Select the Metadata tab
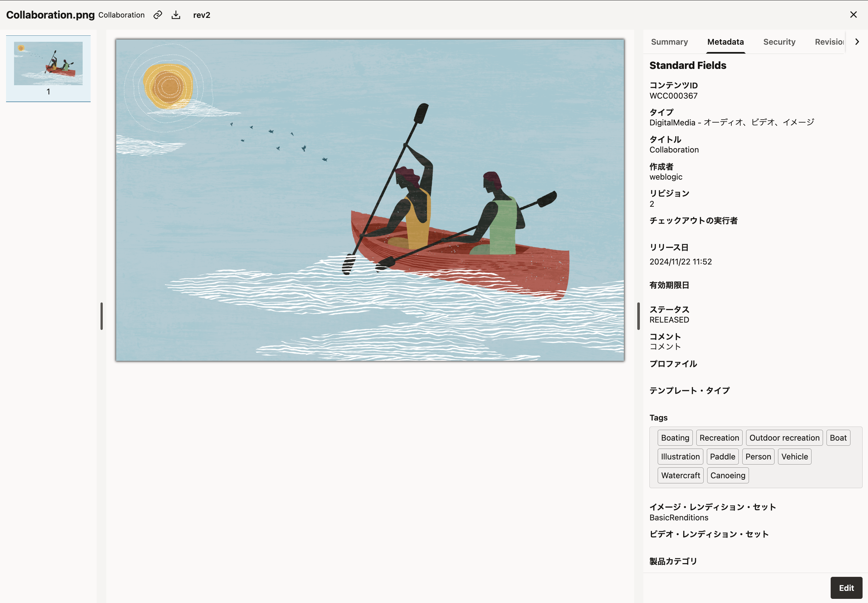The height and width of the screenshot is (603, 868). pyautogui.click(x=725, y=42)
